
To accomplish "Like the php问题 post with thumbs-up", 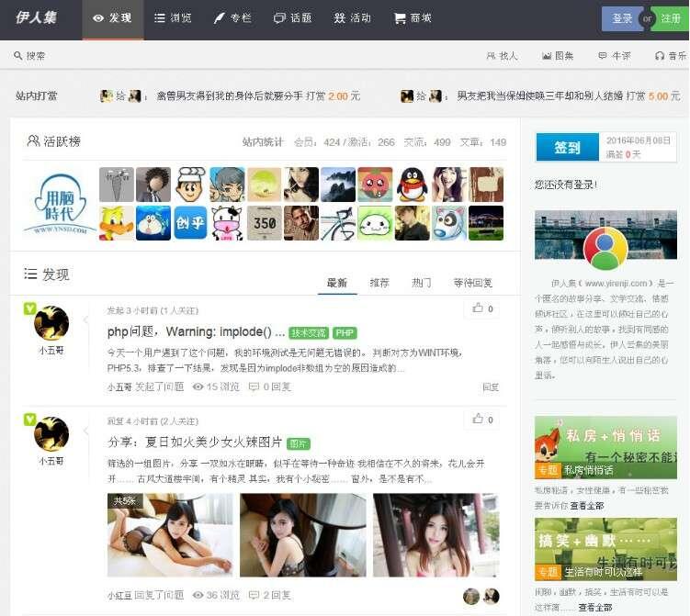I will (482, 308).
